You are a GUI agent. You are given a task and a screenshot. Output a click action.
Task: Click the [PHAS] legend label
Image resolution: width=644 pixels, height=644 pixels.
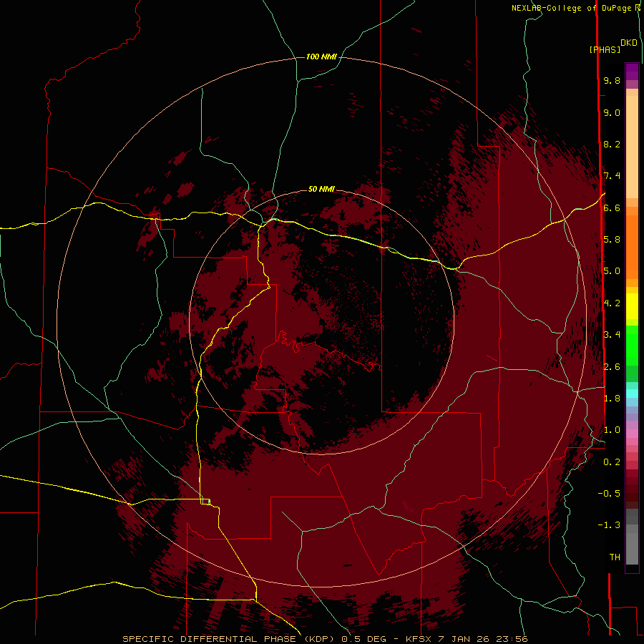point(605,50)
